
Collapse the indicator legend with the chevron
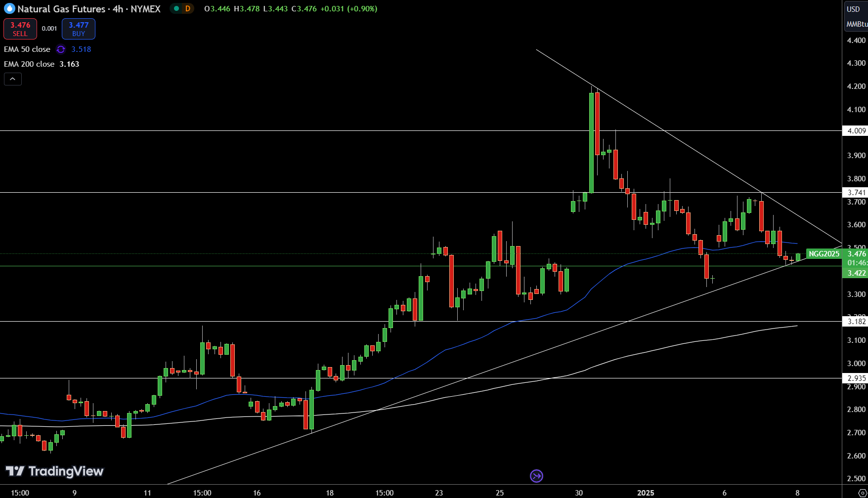(x=13, y=79)
